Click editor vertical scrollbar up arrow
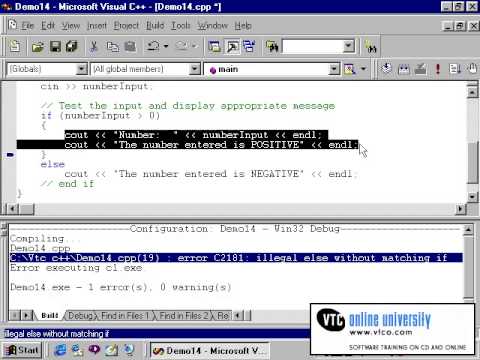Viewport: 480px width, 360px height. tap(472, 92)
